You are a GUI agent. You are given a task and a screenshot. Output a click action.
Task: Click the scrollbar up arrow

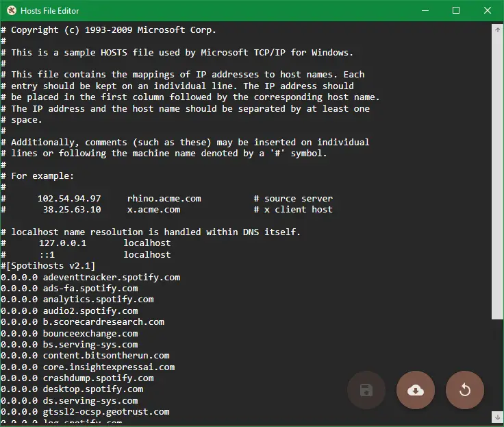(498, 30)
